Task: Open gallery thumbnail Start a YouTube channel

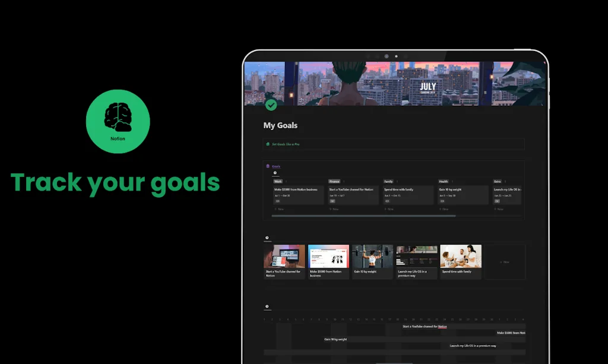Action: tap(284, 262)
